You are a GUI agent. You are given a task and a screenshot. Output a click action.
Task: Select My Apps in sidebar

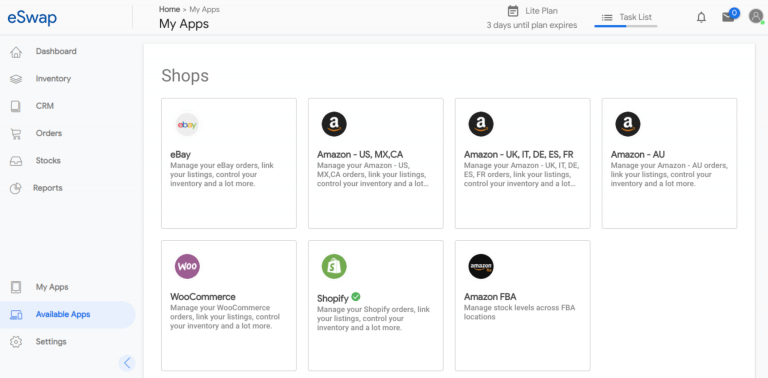tap(52, 287)
